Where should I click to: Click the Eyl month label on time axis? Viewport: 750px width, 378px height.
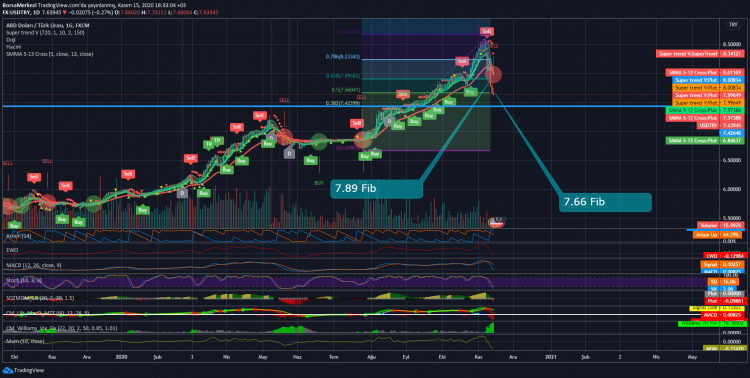tap(407, 357)
